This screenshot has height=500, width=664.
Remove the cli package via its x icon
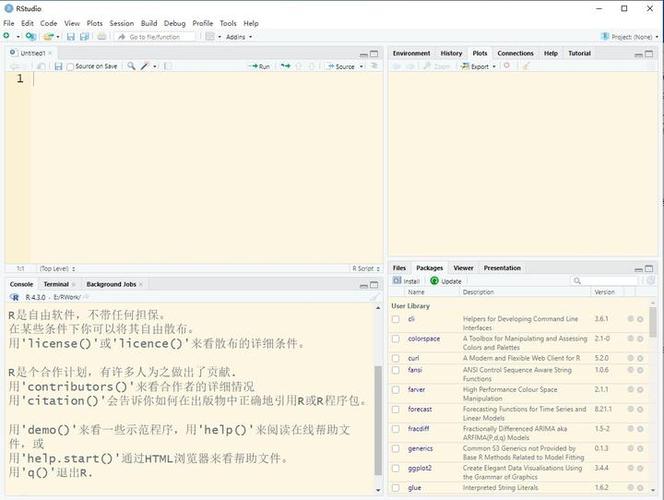(x=640, y=319)
